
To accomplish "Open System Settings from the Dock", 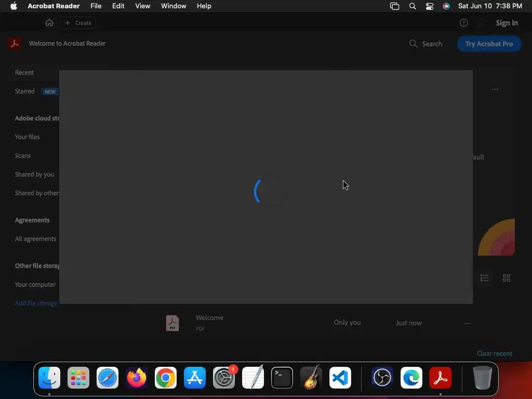I will pyautogui.click(x=224, y=378).
